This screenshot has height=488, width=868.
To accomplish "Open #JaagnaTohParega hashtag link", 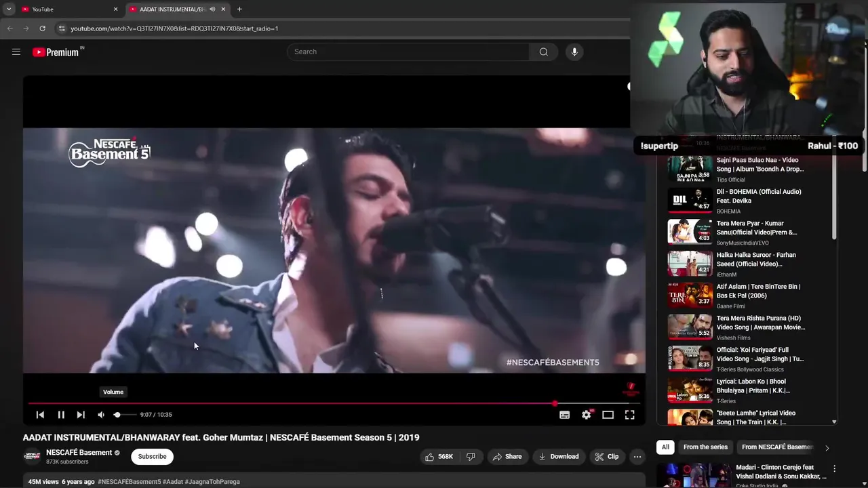I will 212,482.
